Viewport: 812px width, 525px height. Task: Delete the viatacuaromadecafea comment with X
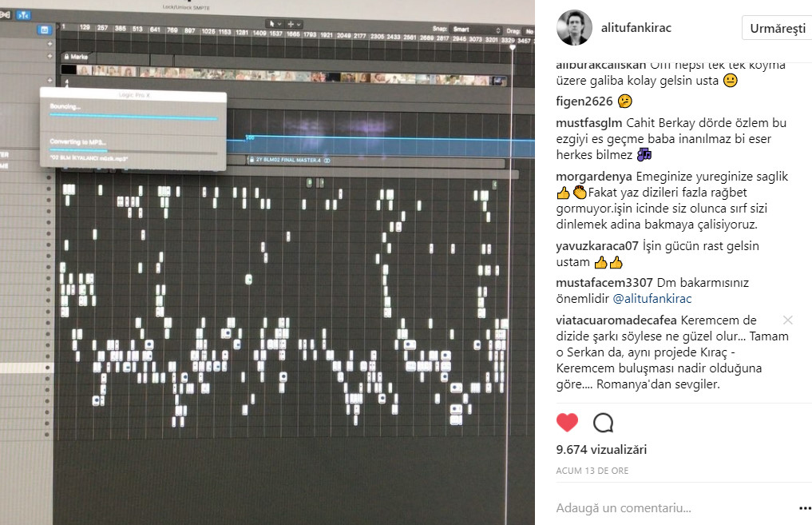788,320
